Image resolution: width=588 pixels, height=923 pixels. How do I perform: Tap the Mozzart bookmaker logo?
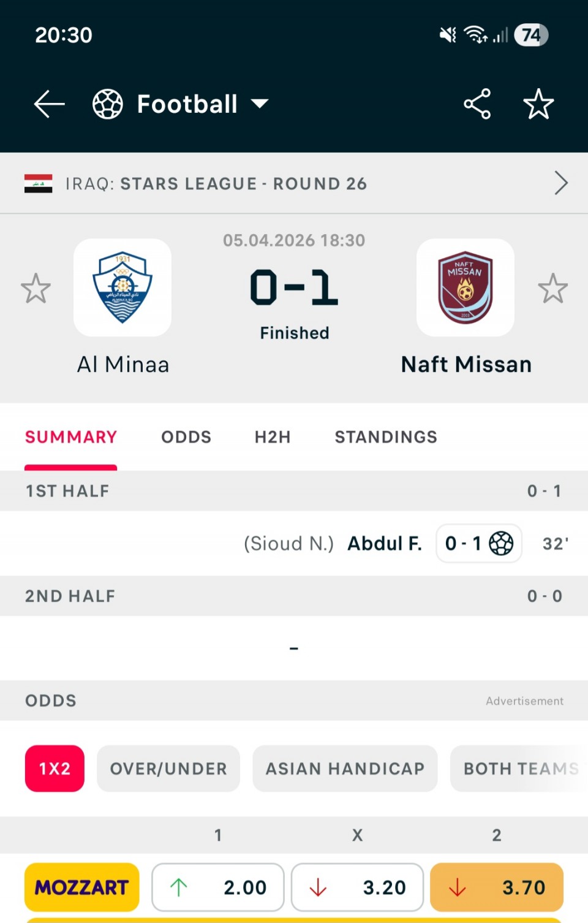click(81, 887)
